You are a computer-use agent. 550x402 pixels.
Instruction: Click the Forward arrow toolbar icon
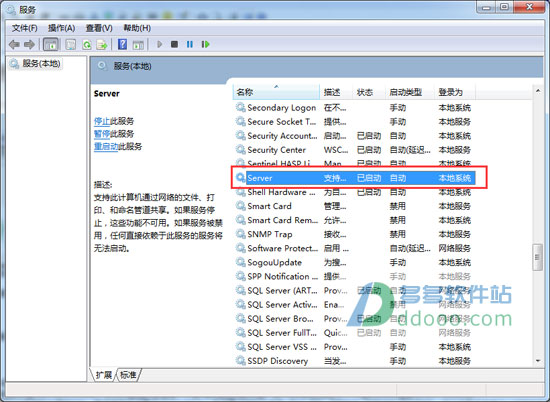(x=29, y=45)
